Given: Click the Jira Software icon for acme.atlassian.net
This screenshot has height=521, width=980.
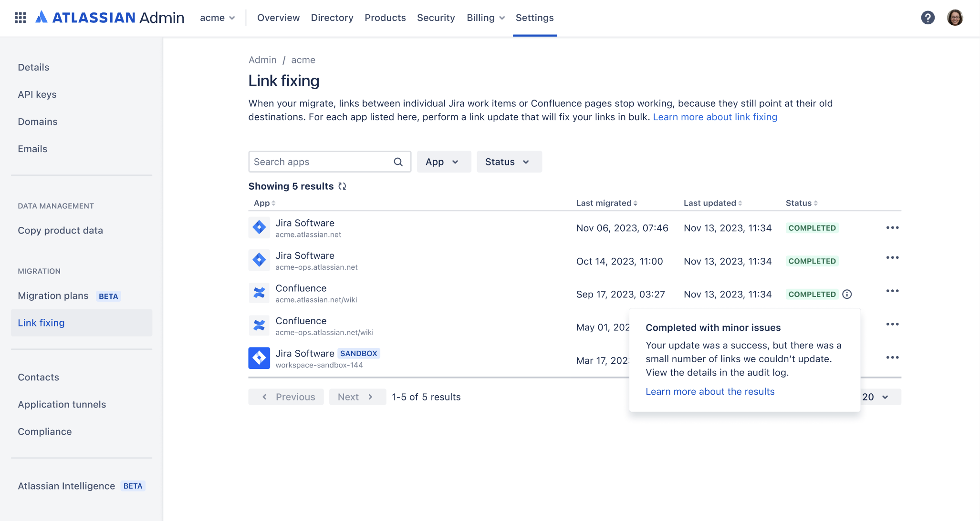Looking at the screenshot, I should (x=259, y=227).
